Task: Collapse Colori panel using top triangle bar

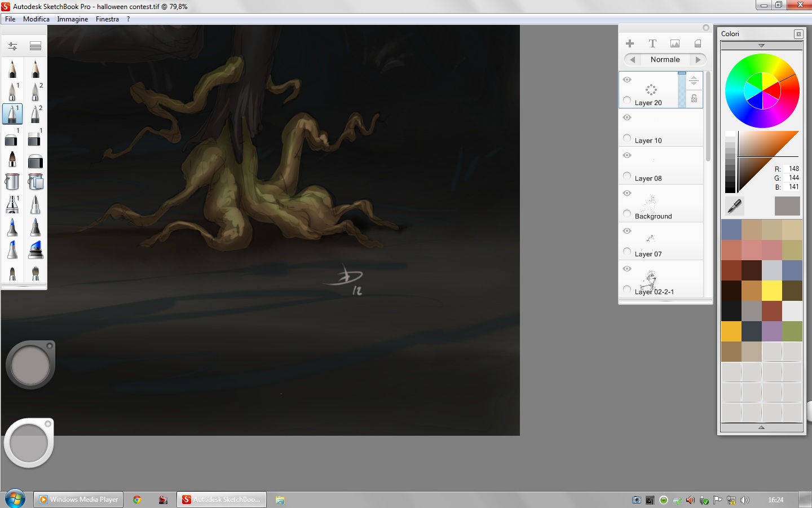Action: point(761,45)
